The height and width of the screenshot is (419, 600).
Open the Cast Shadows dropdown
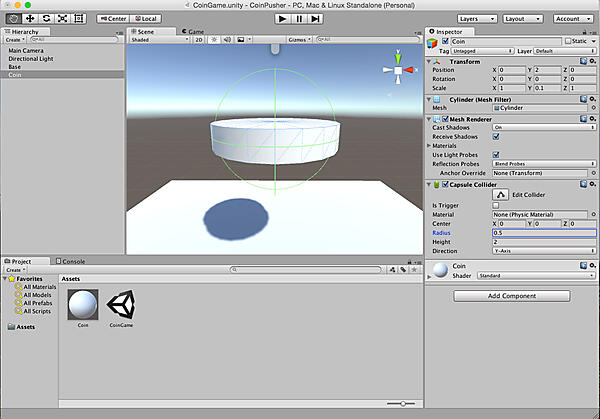pos(543,128)
